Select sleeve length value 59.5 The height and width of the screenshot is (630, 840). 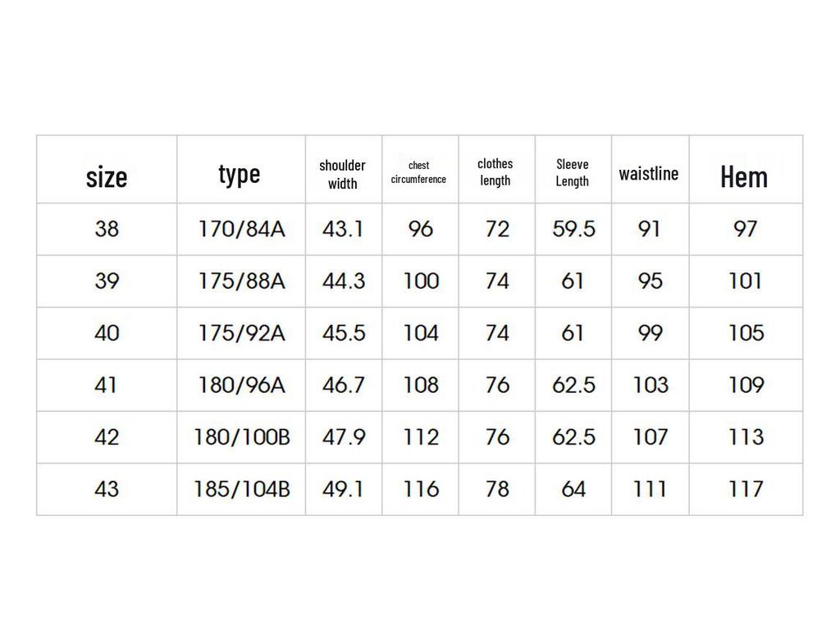(573, 229)
